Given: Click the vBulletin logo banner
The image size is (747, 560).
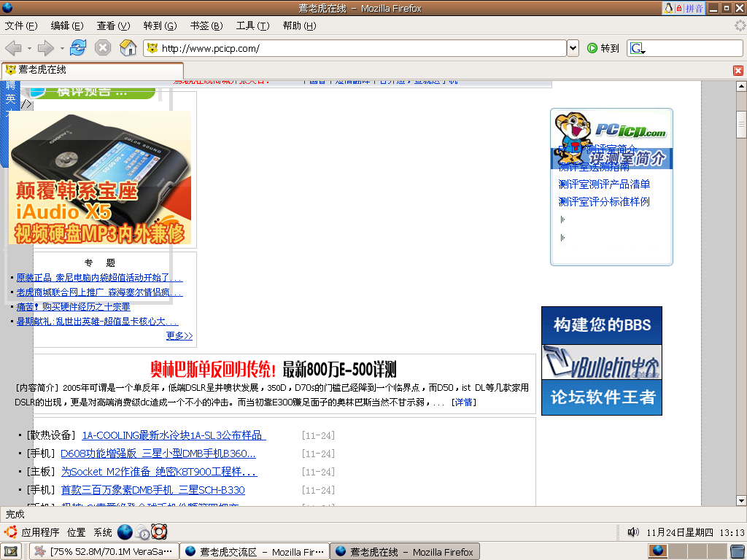Looking at the screenshot, I should [x=602, y=362].
